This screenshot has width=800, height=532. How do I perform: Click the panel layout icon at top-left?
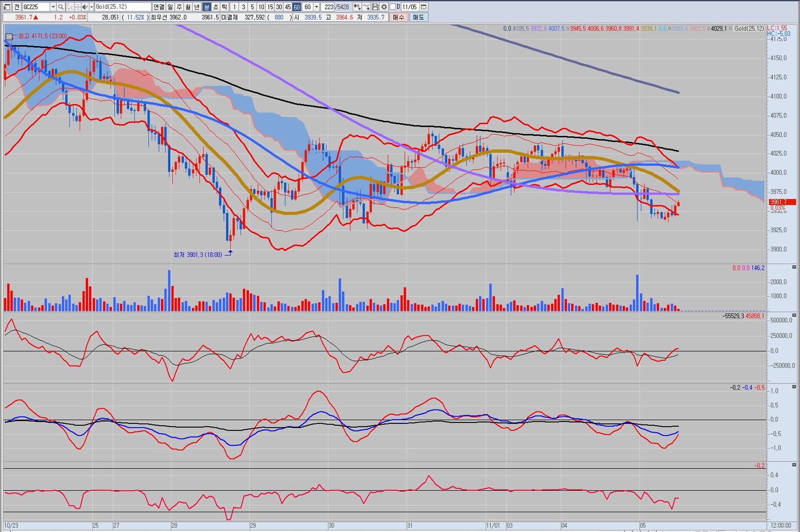pos(7,7)
